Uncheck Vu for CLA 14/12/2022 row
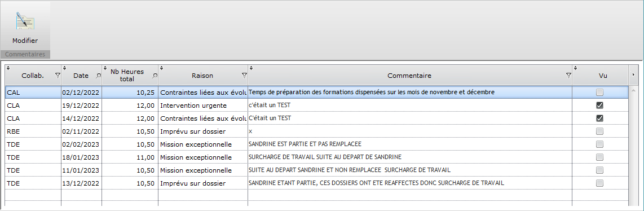Viewport: 644px width, 211px height. coord(599,118)
